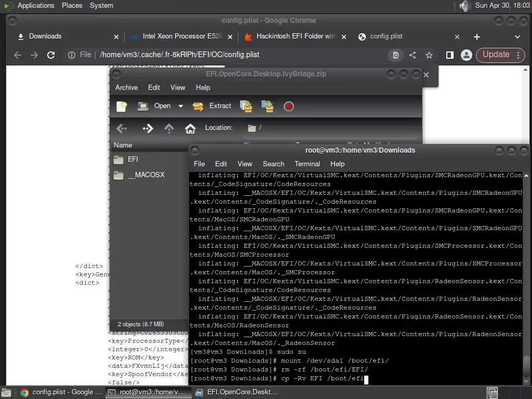Click search page icon in address bar
The width and height of the screenshot is (532, 399).
pos(395,55)
